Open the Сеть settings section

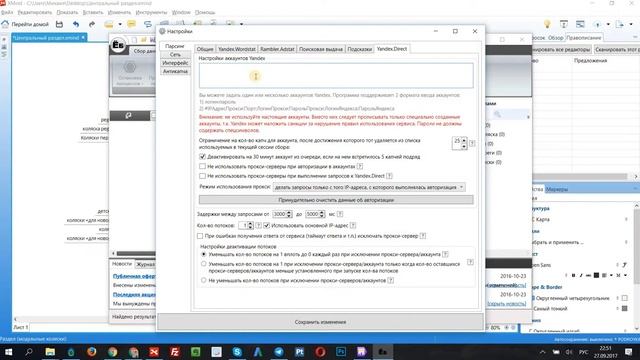click(x=175, y=55)
